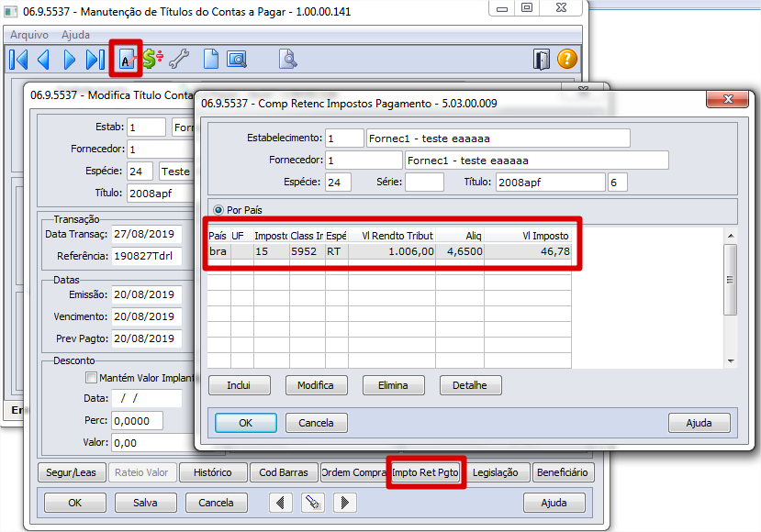Click Fornecedor code field in dialog
This screenshot has height=532, width=761.
pyautogui.click(x=364, y=161)
